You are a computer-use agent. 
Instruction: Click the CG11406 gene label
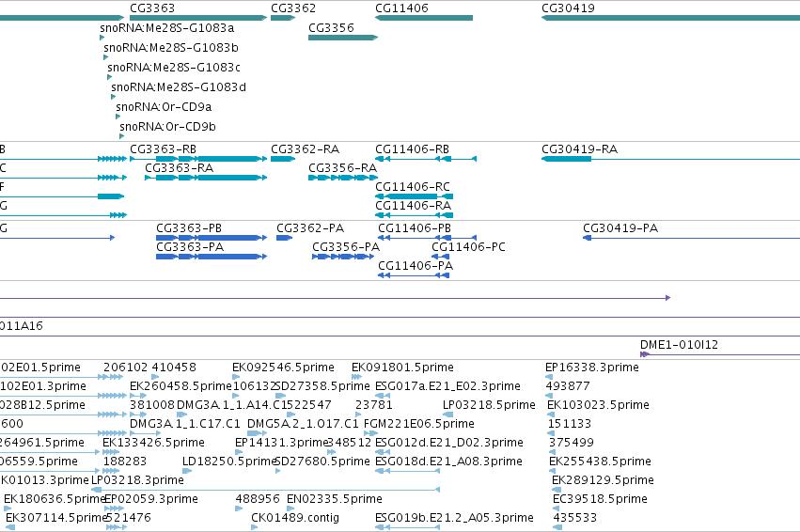coord(401,8)
